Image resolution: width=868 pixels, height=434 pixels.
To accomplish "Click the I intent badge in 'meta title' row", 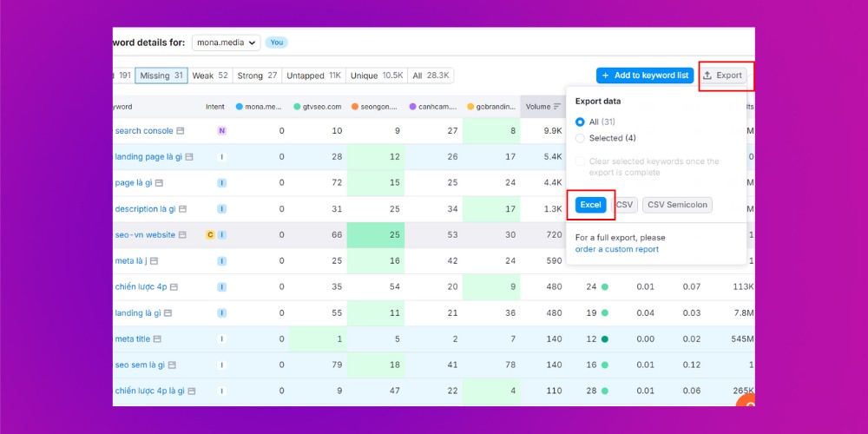I will pos(222,339).
